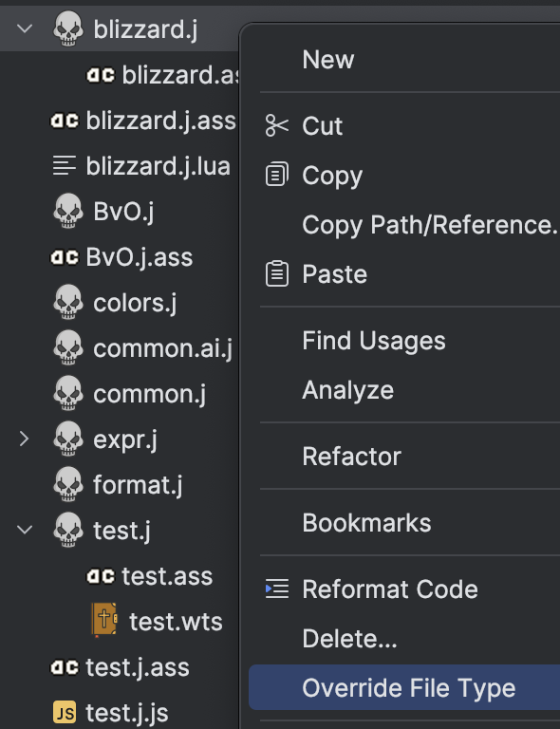Click the book icon of test.wts

click(104, 620)
